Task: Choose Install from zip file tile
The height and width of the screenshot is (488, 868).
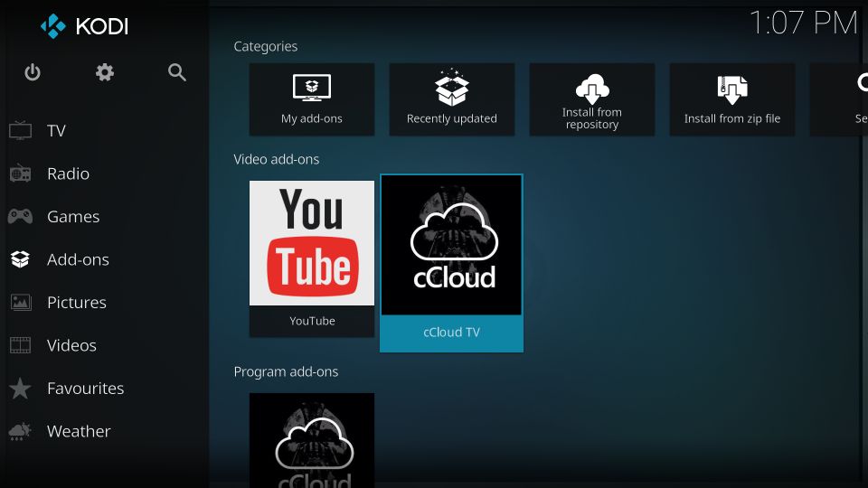Action: tap(731, 99)
